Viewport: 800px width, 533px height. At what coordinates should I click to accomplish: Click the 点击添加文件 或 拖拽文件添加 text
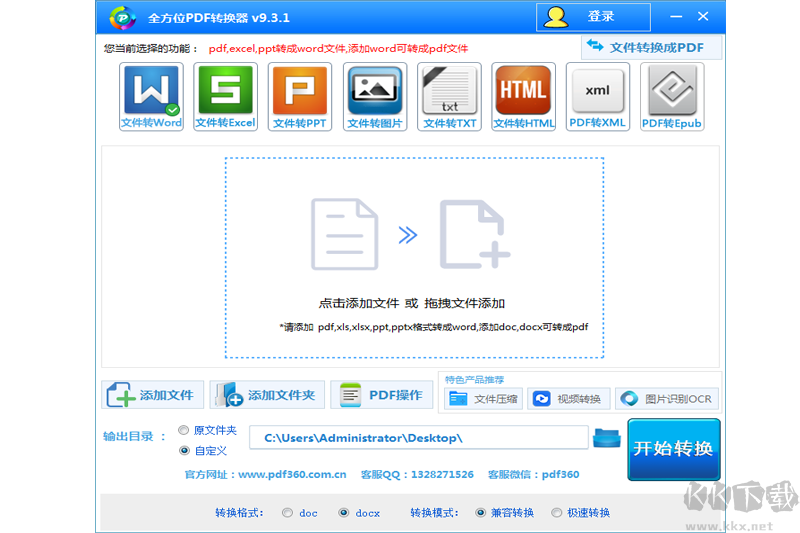412,303
